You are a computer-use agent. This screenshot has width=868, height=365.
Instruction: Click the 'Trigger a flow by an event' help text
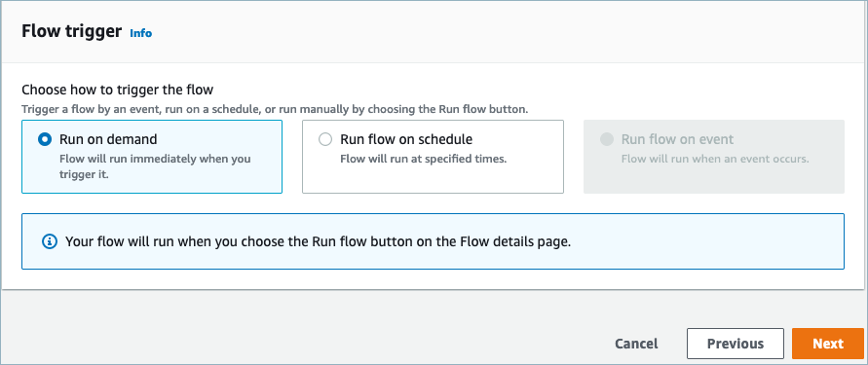click(275, 109)
